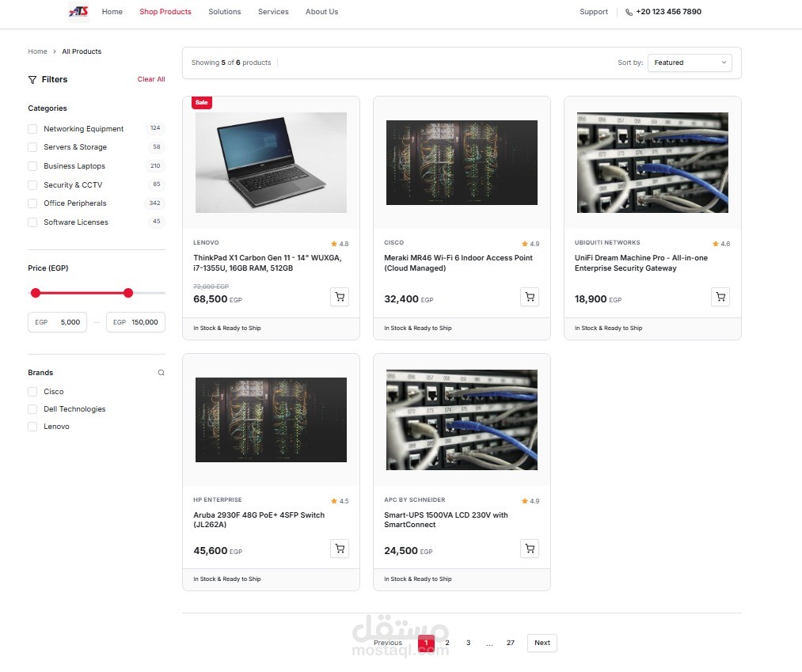This screenshot has height=672, width=802.
Task: Click the star rating 4.6 on UniFi card
Action: point(721,244)
